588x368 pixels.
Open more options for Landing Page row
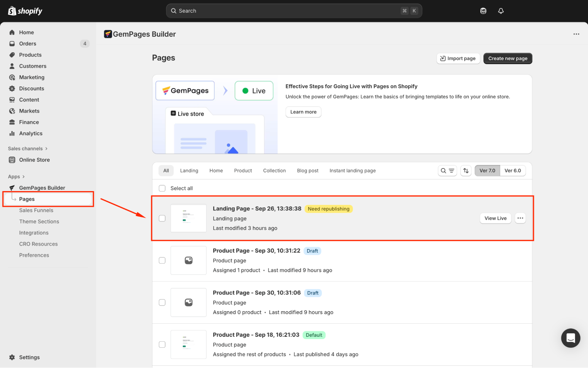[x=520, y=218]
